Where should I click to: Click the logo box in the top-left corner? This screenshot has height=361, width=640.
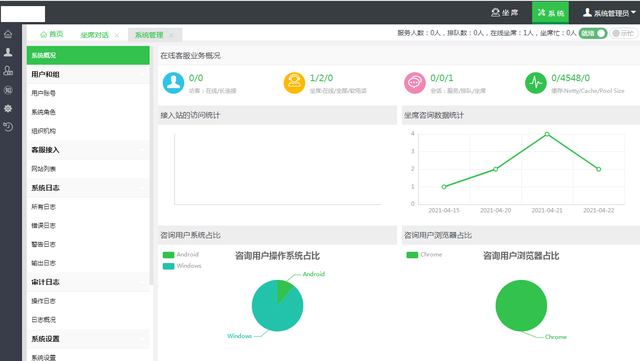coord(23,14)
